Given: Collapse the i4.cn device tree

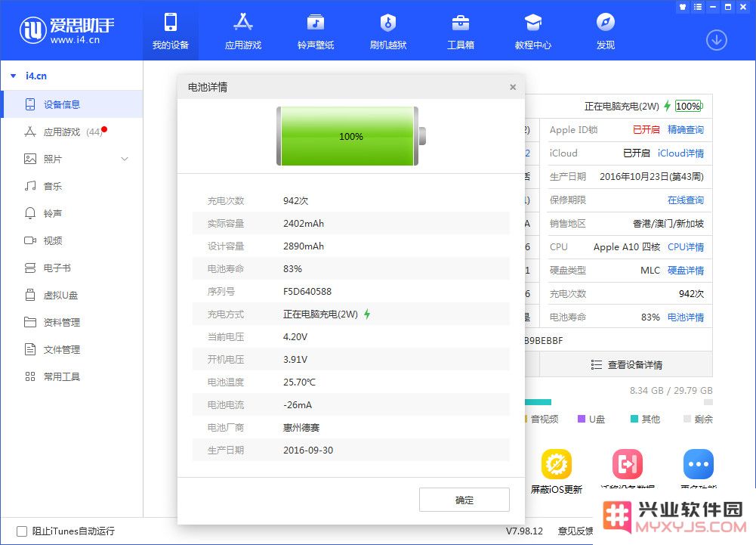Looking at the screenshot, I should [x=14, y=76].
